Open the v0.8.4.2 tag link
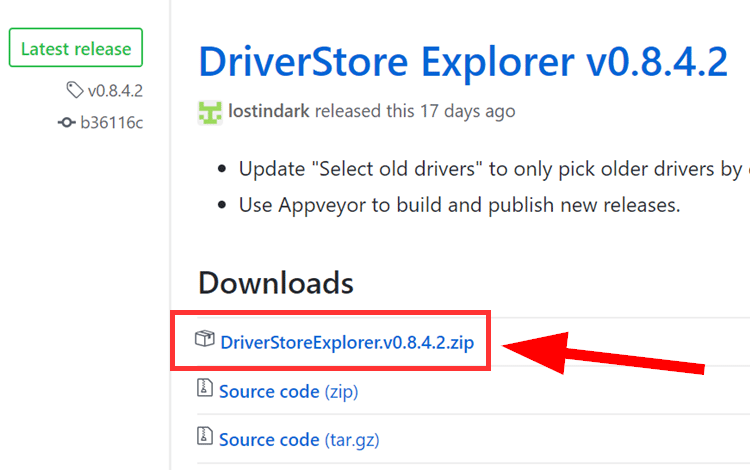Viewport: 750px width, 470px height. [x=115, y=90]
